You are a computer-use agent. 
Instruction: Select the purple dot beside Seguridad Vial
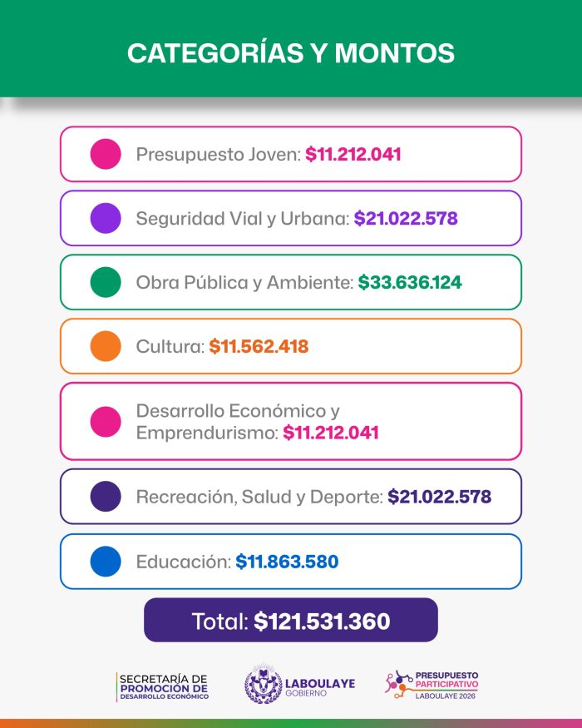[106, 218]
